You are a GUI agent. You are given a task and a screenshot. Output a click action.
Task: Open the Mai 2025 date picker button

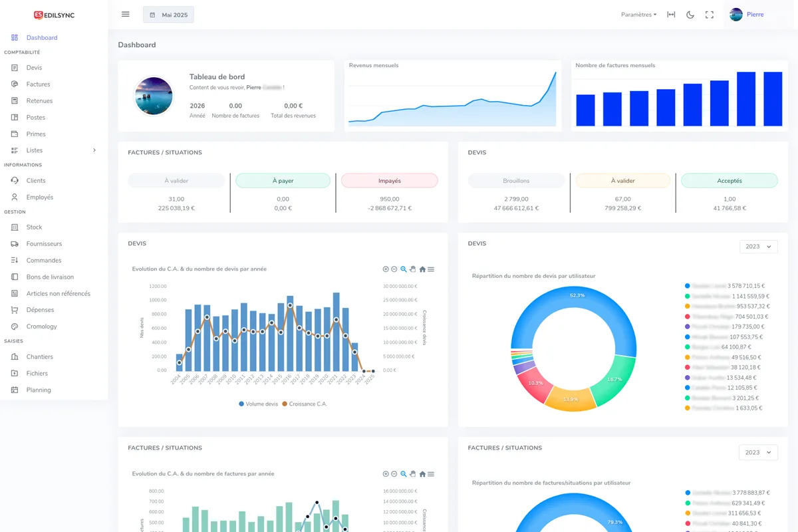168,14
